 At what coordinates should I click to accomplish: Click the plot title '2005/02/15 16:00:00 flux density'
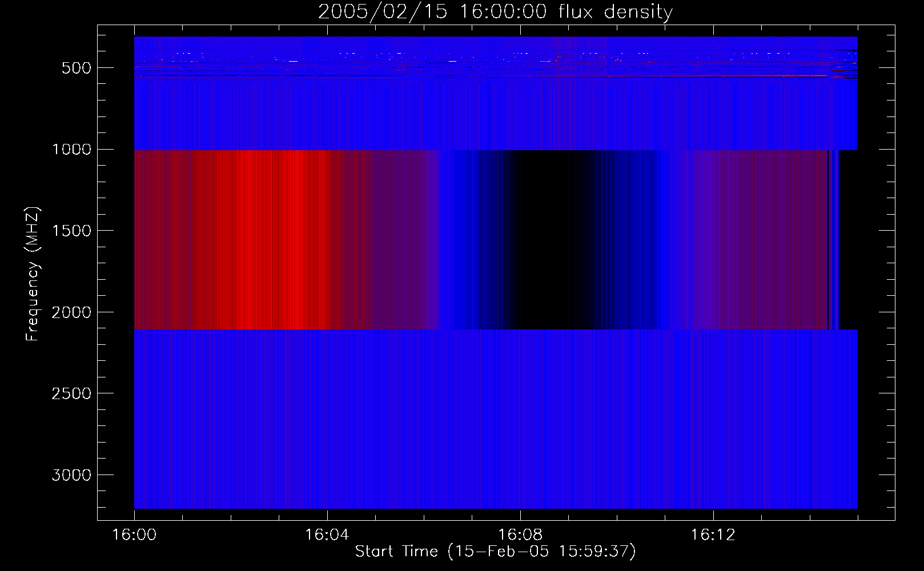coord(495,12)
